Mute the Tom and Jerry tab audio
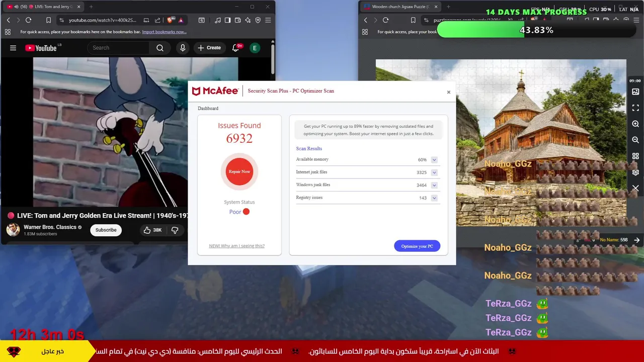 point(17,7)
